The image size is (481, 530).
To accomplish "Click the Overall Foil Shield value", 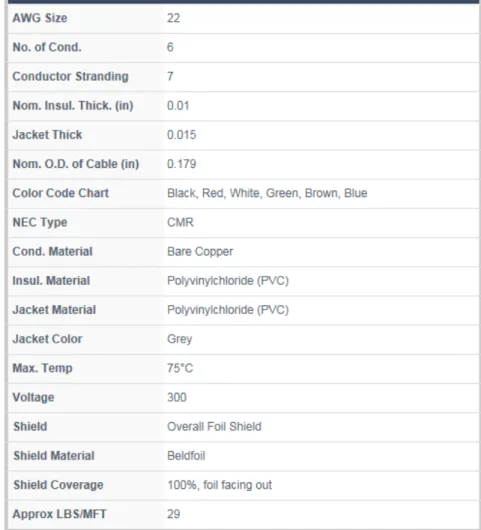I will coord(214,427).
